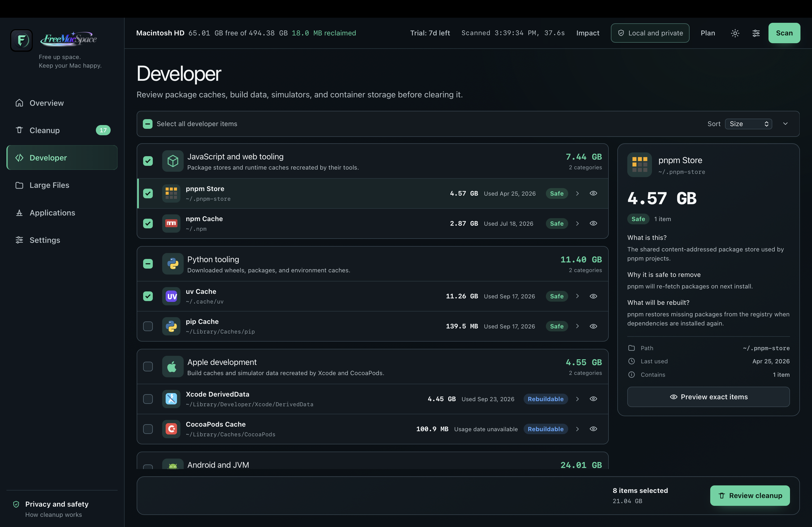Click the uv Cache purple icon
Viewport: 812px width, 527px height.
[x=171, y=296]
